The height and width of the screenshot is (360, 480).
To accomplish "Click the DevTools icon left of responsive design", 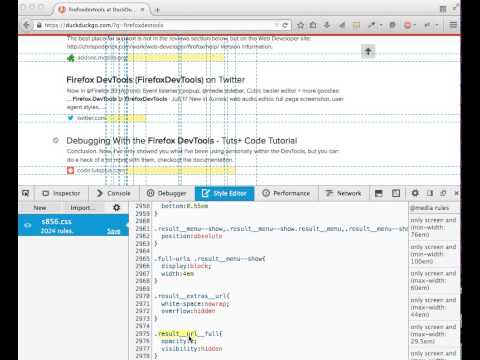I will (x=379, y=193).
